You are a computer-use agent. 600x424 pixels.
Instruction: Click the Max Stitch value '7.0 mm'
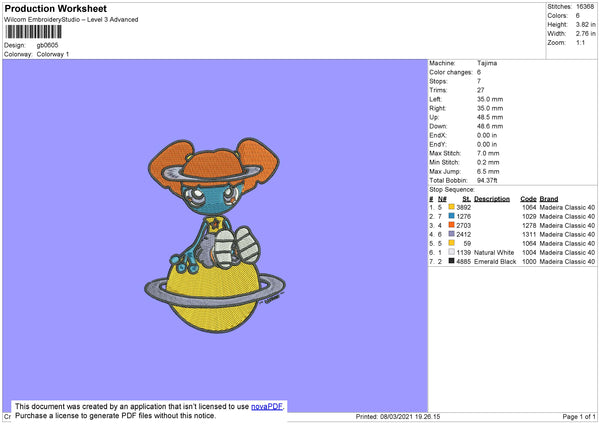click(x=488, y=153)
